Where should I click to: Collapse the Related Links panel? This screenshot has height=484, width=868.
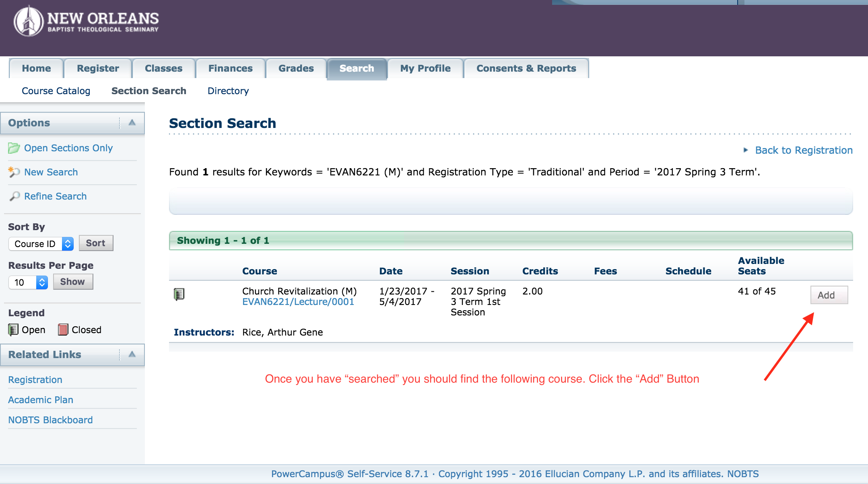point(132,354)
